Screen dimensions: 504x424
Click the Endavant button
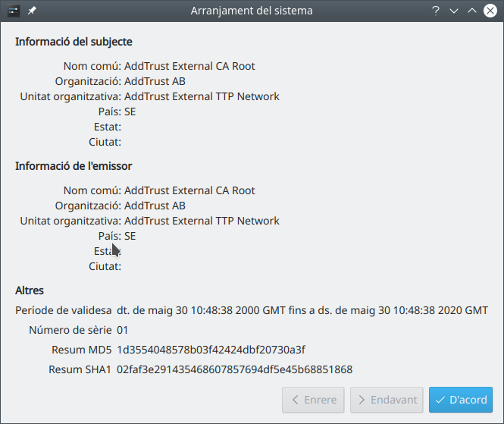pos(387,400)
